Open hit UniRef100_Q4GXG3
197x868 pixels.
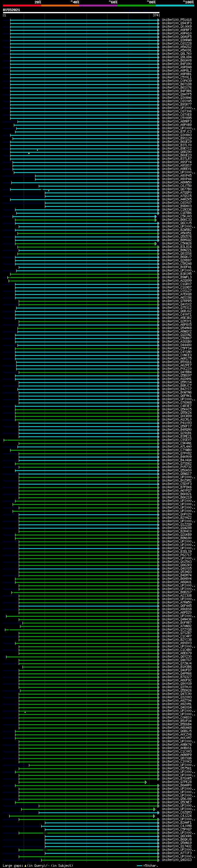pyautogui.click(x=177, y=860)
